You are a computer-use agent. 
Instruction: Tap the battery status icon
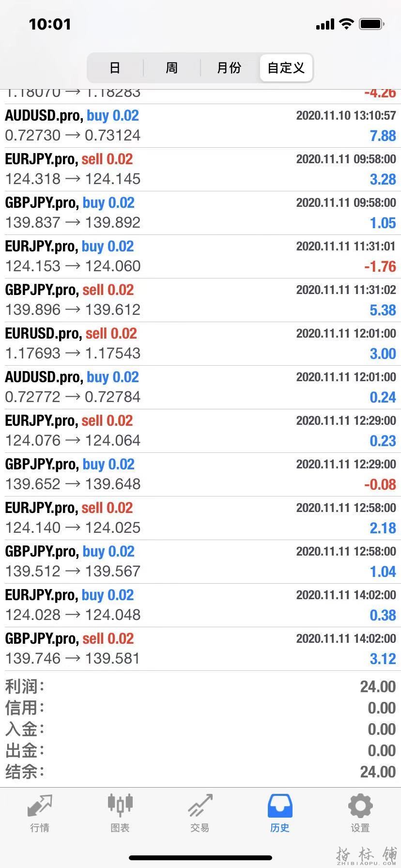(x=372, y=24)
